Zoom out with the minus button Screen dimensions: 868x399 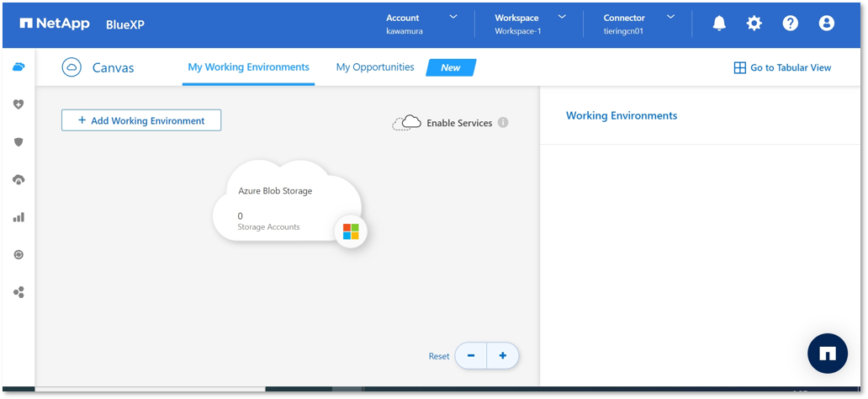471,356
